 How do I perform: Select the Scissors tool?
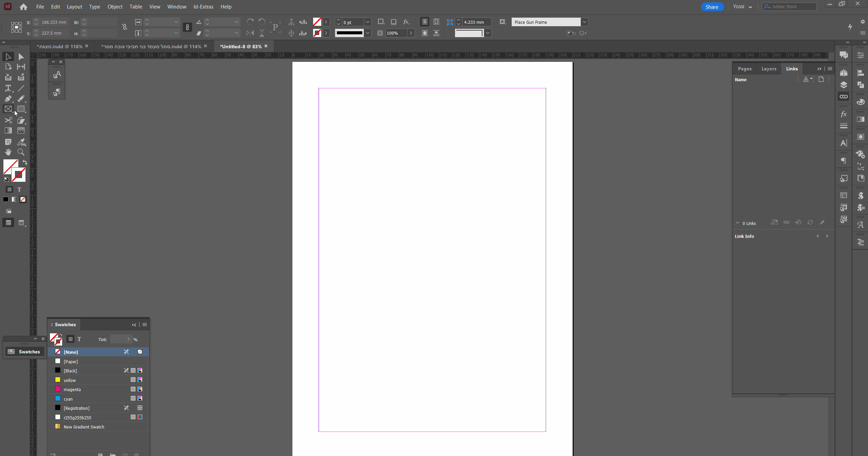pos(8,120)
